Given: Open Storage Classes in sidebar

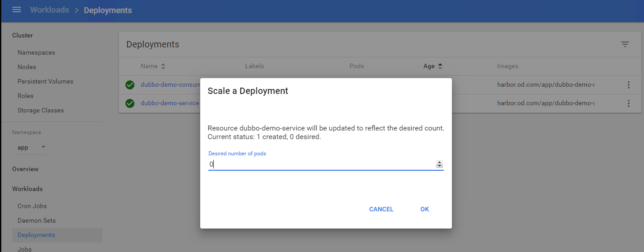Looking at the screenshot, I should [41, 110].
